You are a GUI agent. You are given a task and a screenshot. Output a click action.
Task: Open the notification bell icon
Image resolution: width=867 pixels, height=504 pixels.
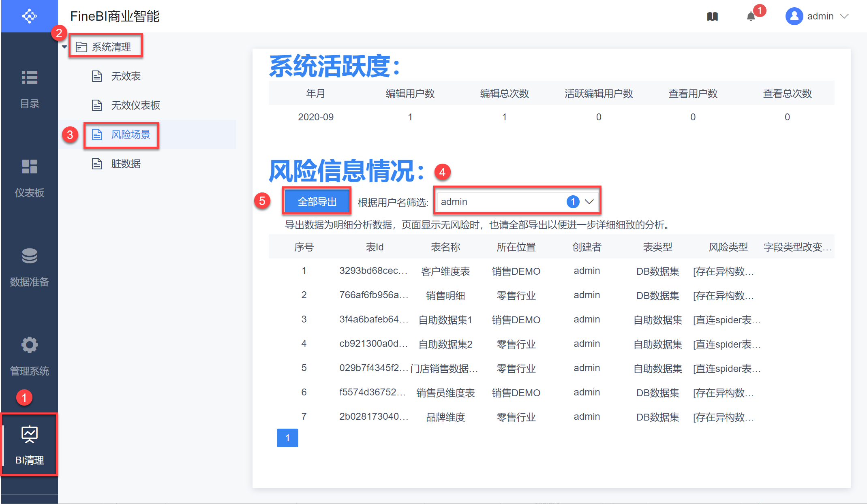click(x=751, y=16)
